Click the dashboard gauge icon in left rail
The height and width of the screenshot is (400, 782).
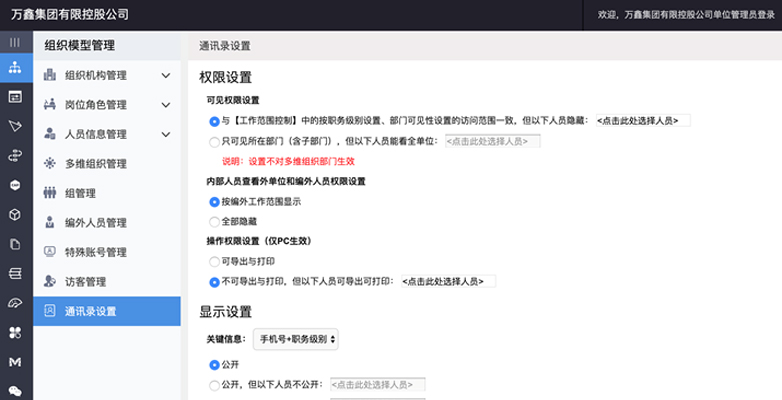pos(15,302)
